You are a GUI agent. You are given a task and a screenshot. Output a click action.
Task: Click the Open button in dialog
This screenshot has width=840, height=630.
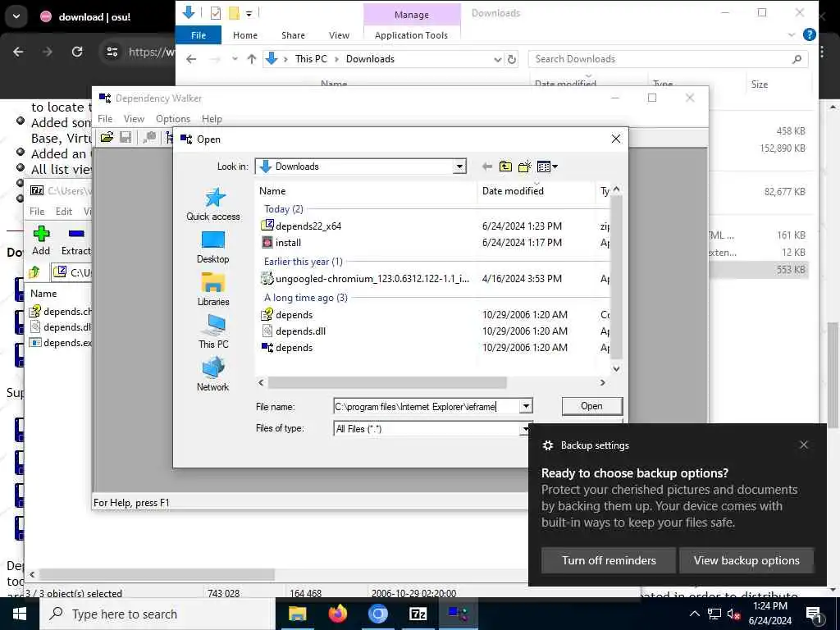[x=592, y=406]
